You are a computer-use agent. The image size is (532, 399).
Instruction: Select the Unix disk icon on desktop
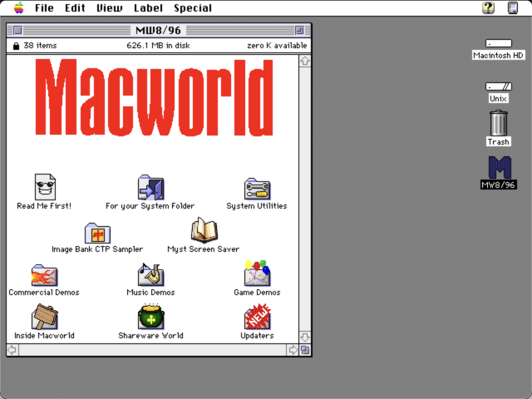click(499, 86)
